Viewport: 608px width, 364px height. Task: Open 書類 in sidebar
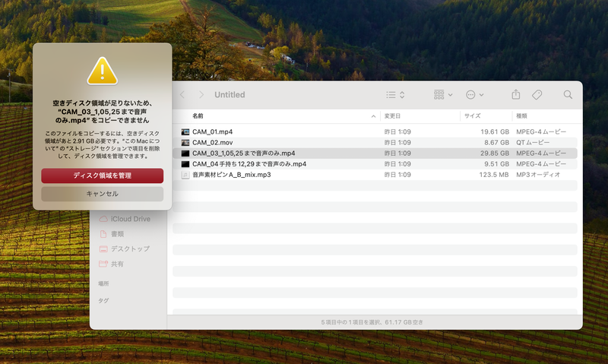click(x=112, y=234)
